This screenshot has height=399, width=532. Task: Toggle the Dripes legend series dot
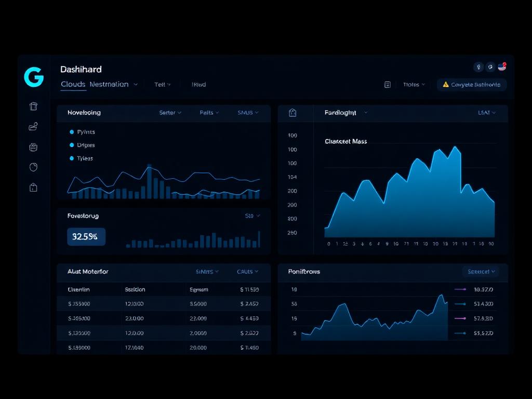72,145
